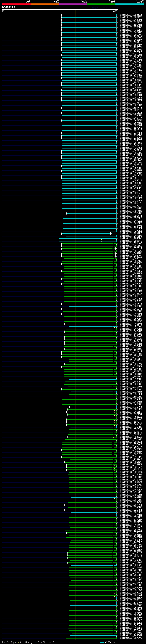Click the short cyan alignment bar for UniRef100_A2X1P8
Viewport: 146px width, 644px height.
[87, 233]
